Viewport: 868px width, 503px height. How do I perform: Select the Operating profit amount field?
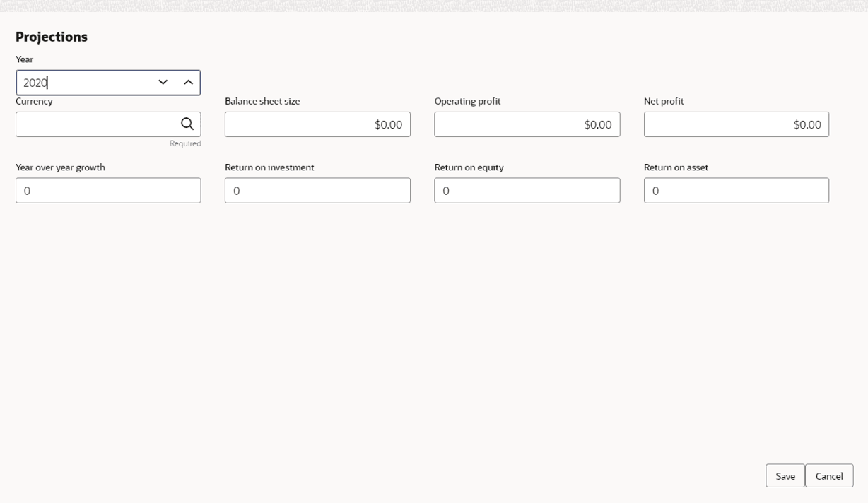click(x=527, y=124)
